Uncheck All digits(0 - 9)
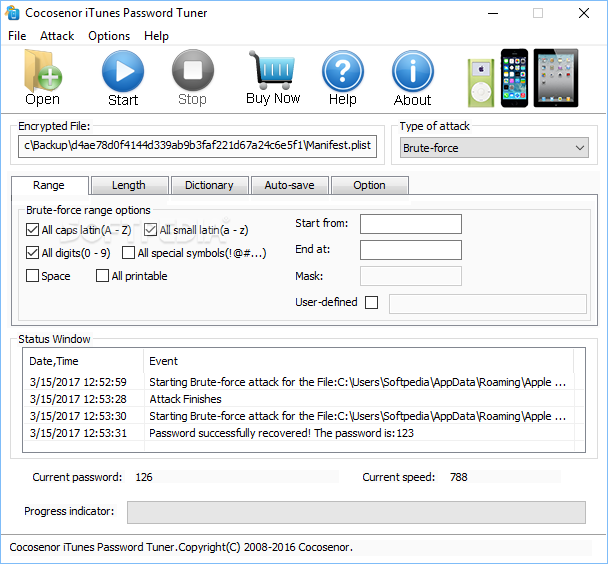Image resolution: width=608 pixels, height=564 pixels. point(32,253)
